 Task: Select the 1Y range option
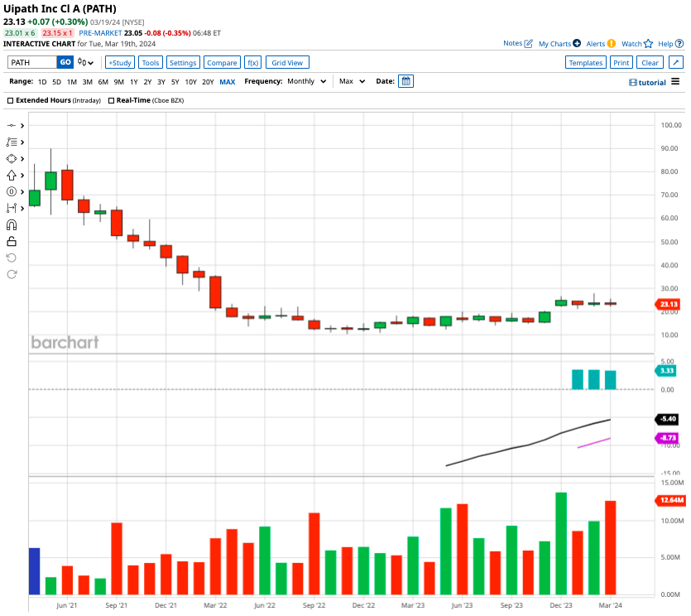134,82
